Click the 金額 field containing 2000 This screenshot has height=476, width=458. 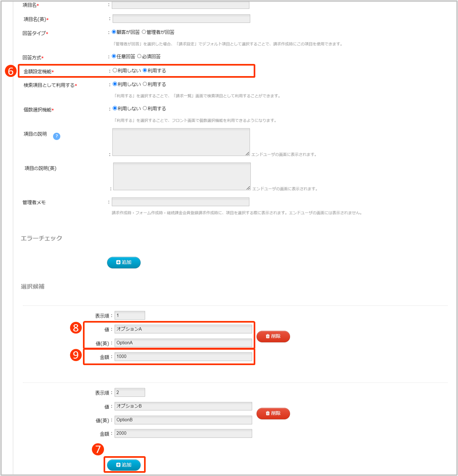(x=183, y=433)
